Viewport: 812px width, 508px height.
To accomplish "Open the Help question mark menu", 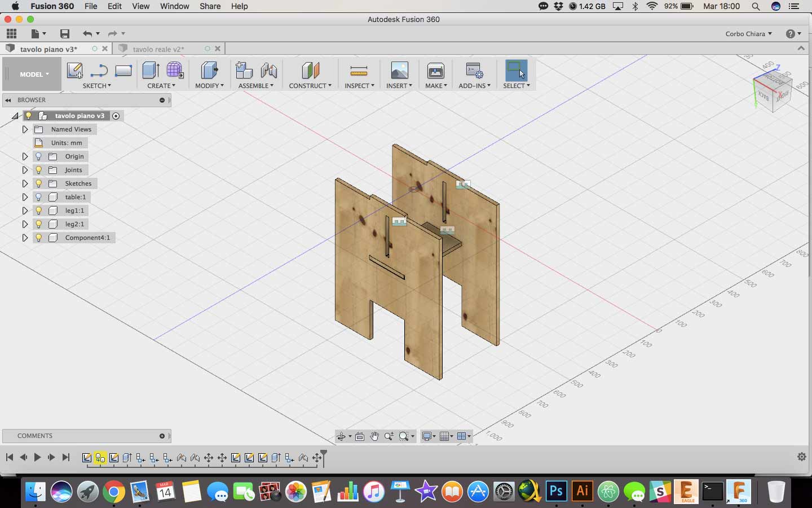I will pyautogui.click(x=793, y=34).
